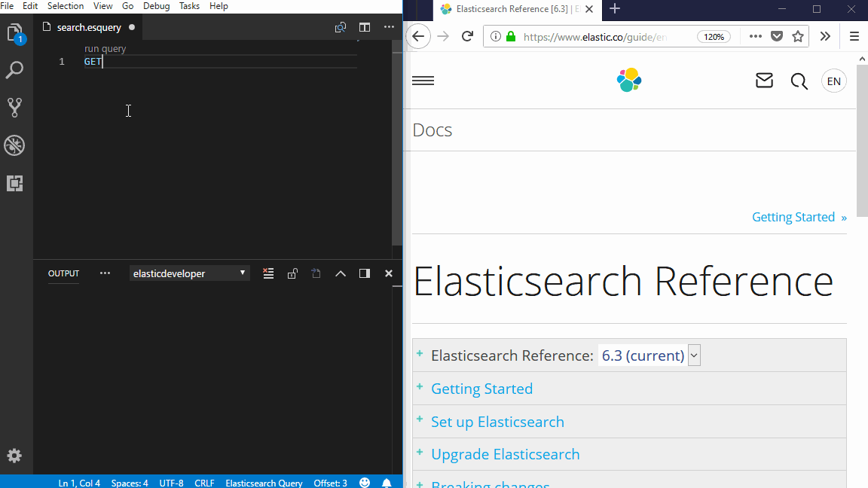Change language mode Elasticsearch Query
Image resolution: width=868 pixels, height=488 pixels.
264,483
